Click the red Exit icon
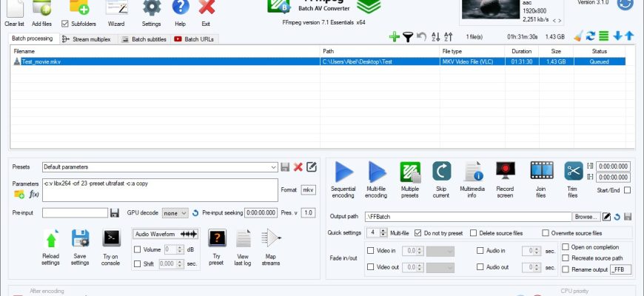644x296 pixels. pos(207,7)
